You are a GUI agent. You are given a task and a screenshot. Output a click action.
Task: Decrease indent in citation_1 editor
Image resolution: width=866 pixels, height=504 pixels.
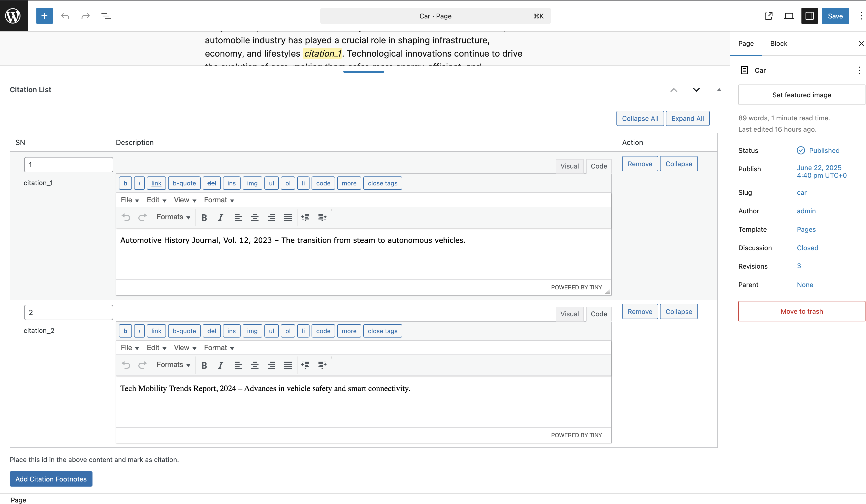tap(305, 217)
